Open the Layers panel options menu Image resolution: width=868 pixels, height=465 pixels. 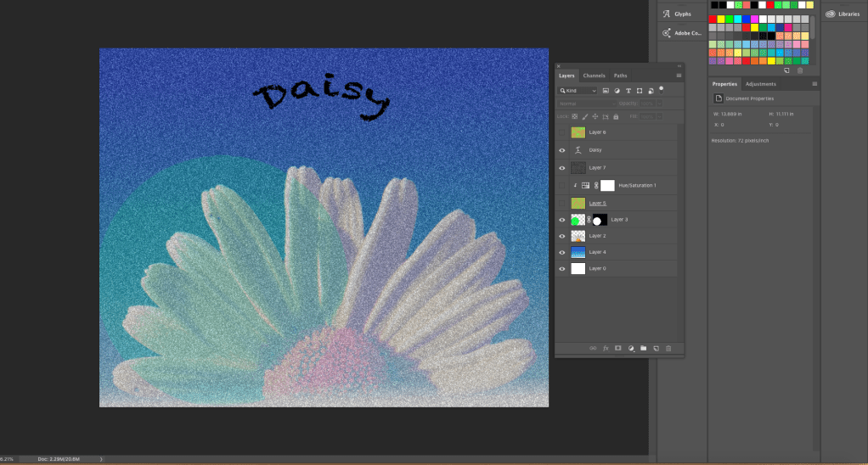(x=678, y=76)
